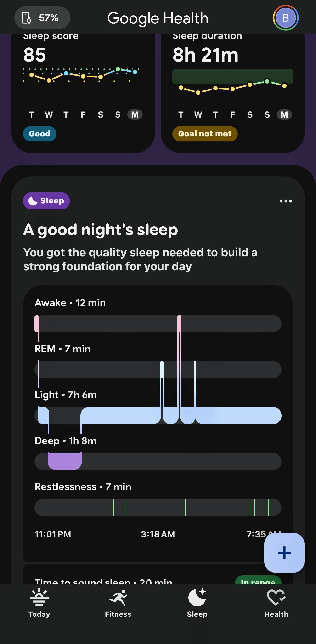Select Monday in the Sleep score chart
The width and height of the screenshot is (316, 644).
click(135, 114)
